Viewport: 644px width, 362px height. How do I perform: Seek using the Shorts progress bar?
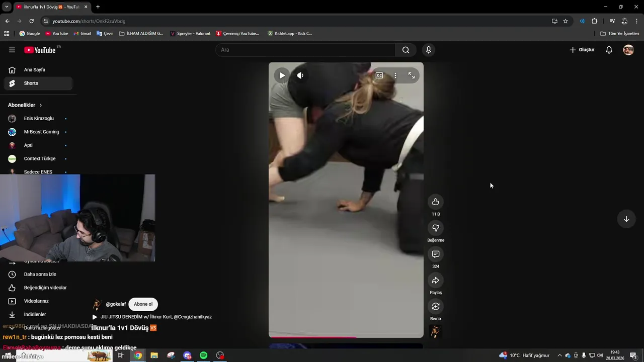point(346,337)
